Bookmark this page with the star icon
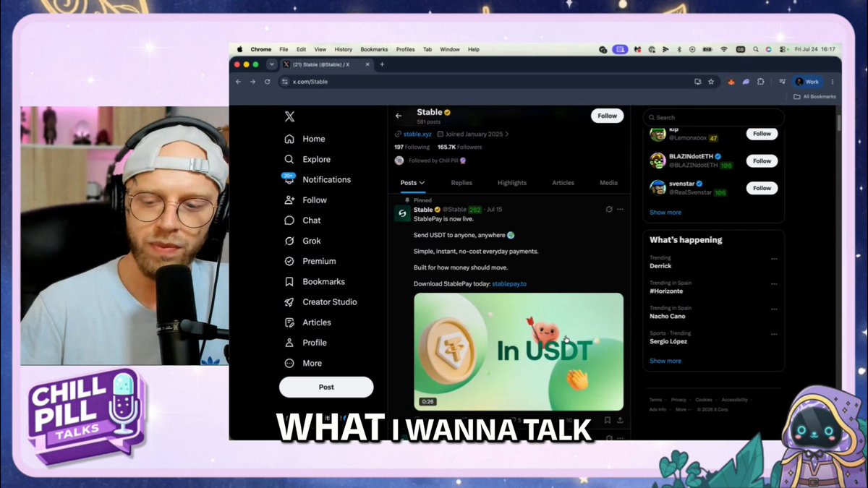 (x=711, y=82)
